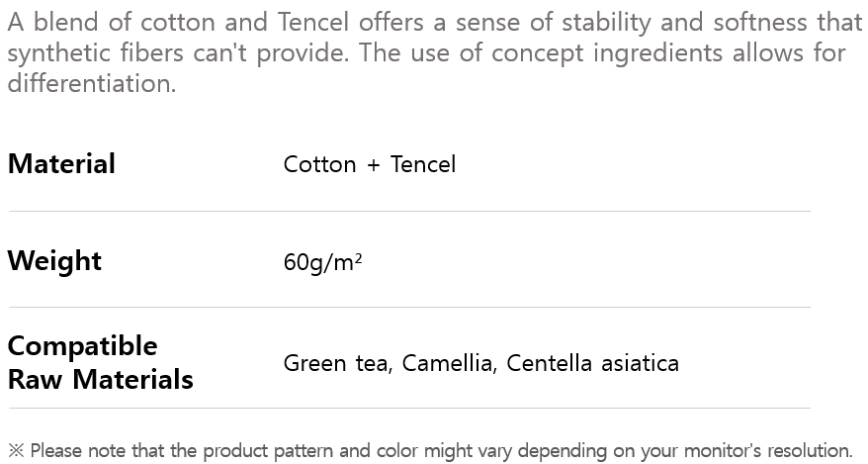This screenshot has width=868, height=464.
Task: Click the Weight row label
Action: point(54,261)
